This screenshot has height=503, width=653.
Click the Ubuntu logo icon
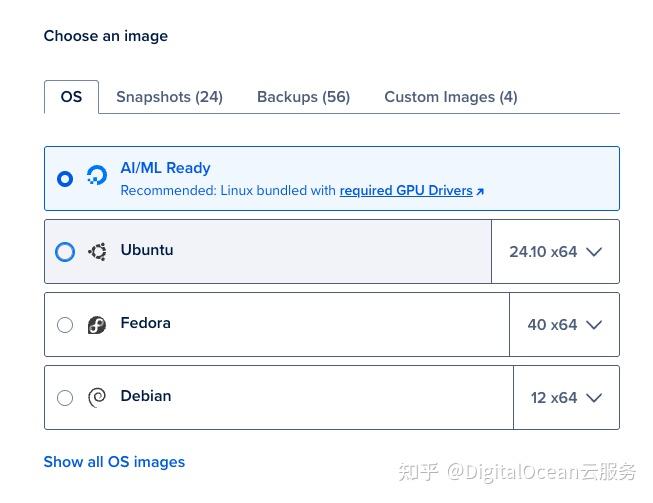click(97, 252)
